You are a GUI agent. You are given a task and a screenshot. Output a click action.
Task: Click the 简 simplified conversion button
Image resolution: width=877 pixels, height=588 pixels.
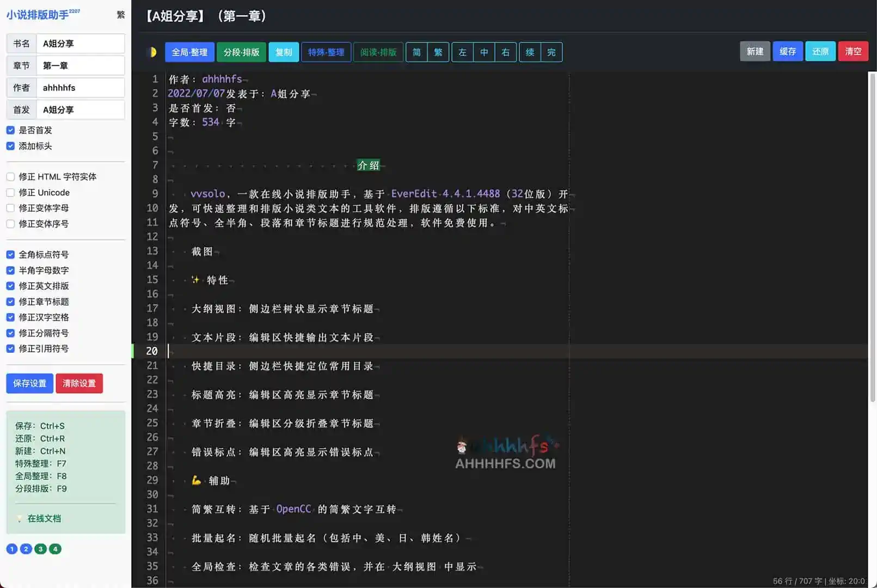click(x=416, y=52)
